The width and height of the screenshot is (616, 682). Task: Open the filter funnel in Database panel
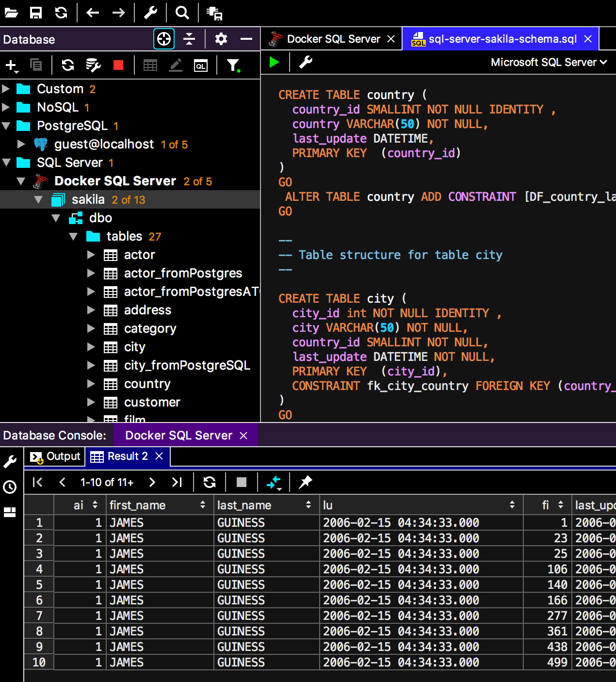click(x=233, y=65)
